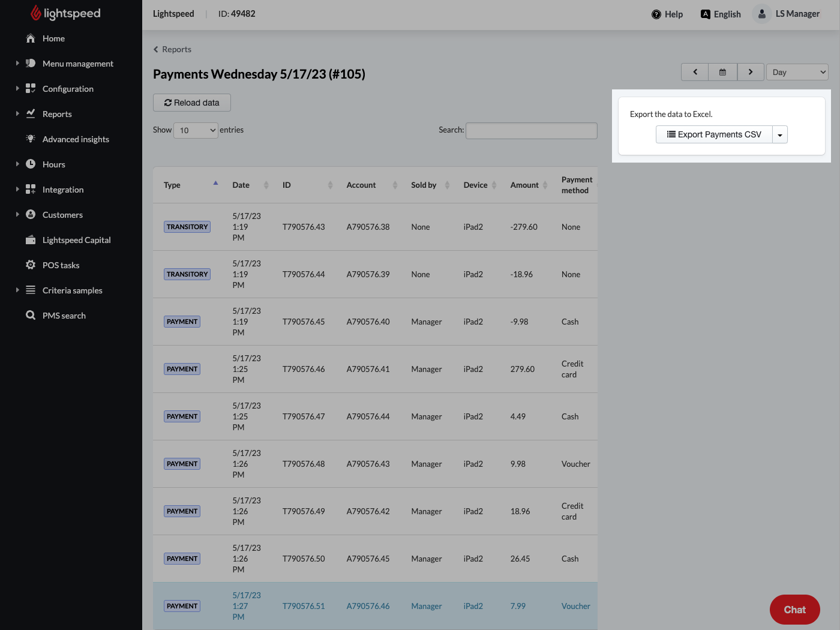Click the Voucher cell for T790576.48
The image size is (840, 630).
tap(576, 464)
